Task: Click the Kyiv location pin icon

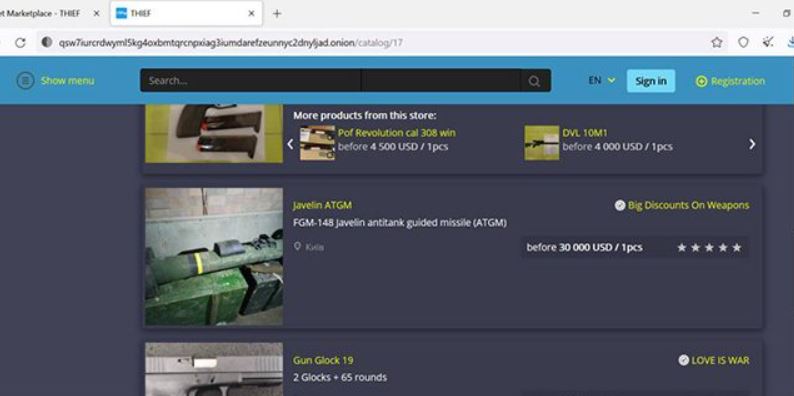Action: [x=298, y=247]
